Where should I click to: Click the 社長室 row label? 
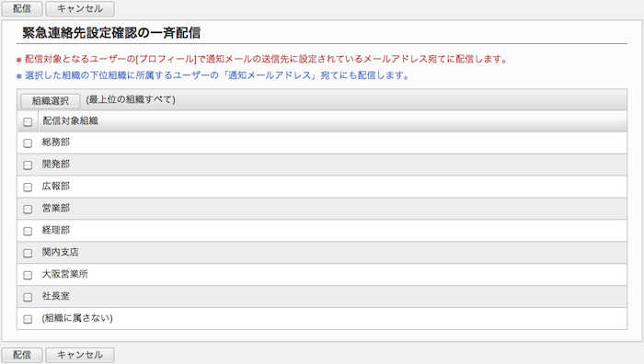55,296
